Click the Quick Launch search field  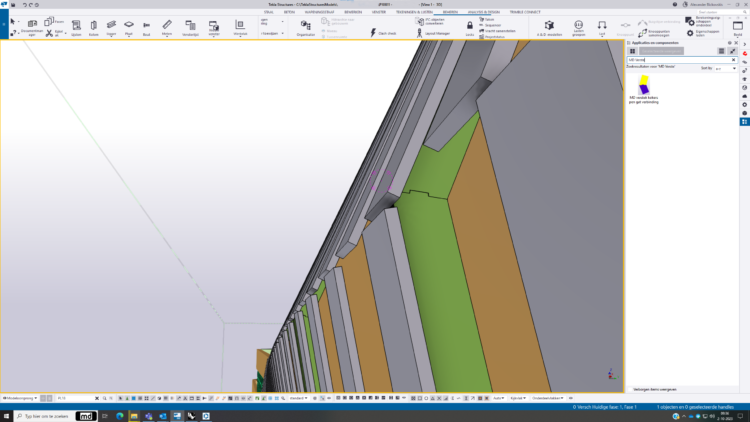(x=721, y=12)
